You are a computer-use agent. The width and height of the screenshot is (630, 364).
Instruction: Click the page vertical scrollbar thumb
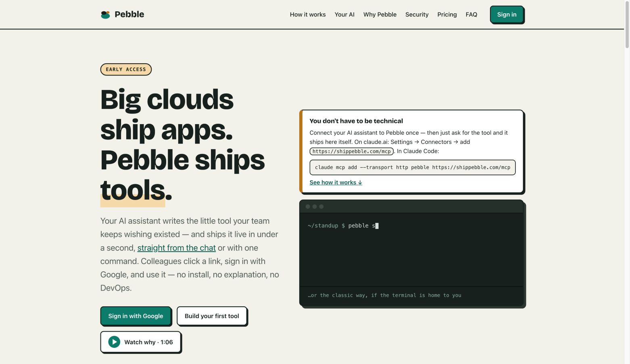pyautogui.click(x=627, y=24)
